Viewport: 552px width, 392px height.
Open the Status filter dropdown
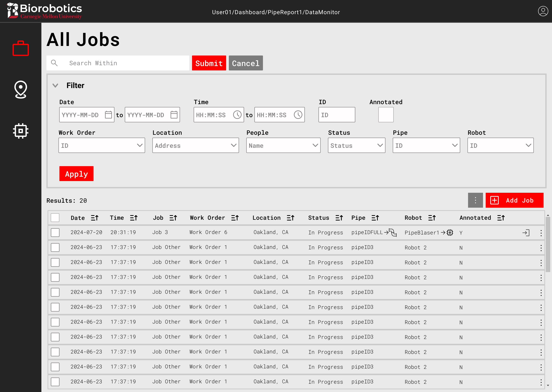356,145
